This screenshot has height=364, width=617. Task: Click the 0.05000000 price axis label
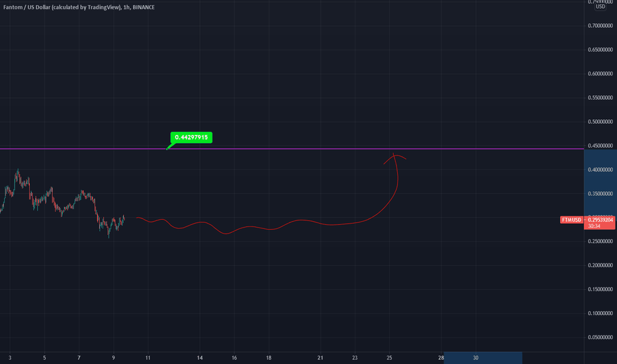click(600, 338)
